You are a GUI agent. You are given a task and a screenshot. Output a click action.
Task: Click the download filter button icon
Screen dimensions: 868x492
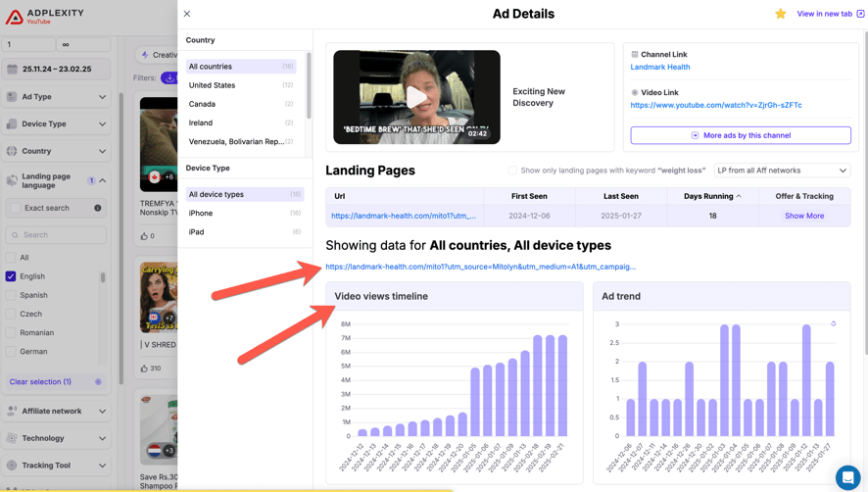(x=169, y=78)
